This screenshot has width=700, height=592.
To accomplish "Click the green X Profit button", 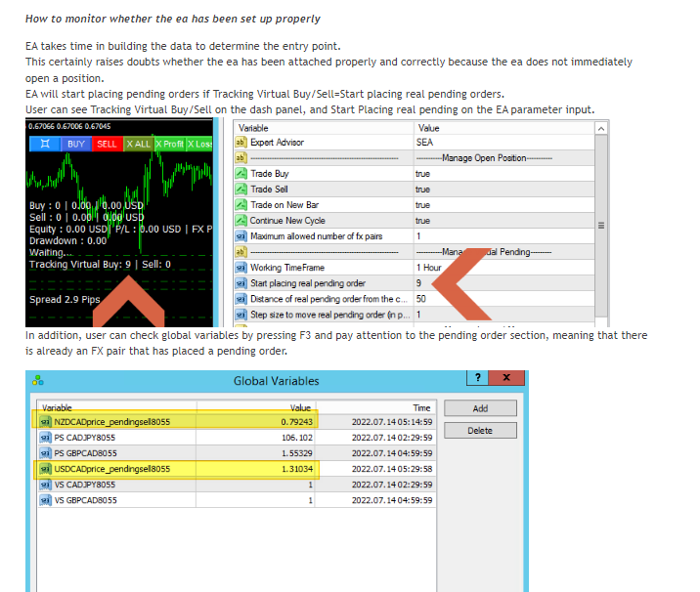I will [x=170, y=144].
